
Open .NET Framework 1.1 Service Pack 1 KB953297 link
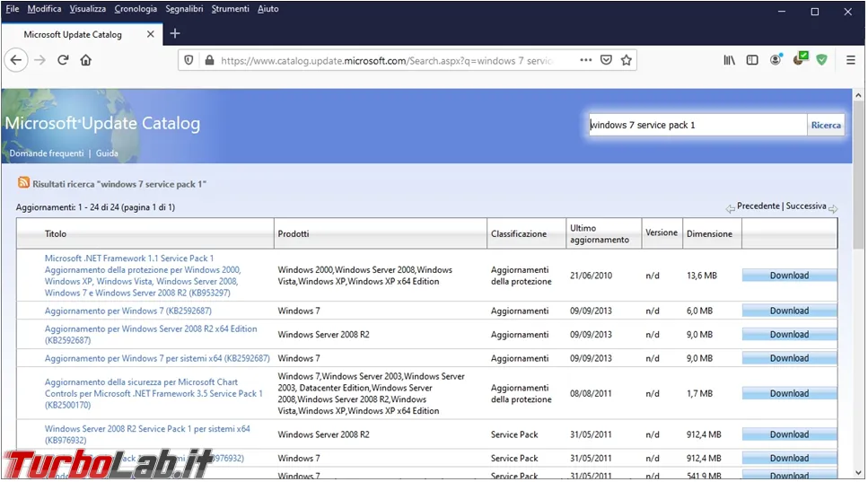tap(143, 276)
